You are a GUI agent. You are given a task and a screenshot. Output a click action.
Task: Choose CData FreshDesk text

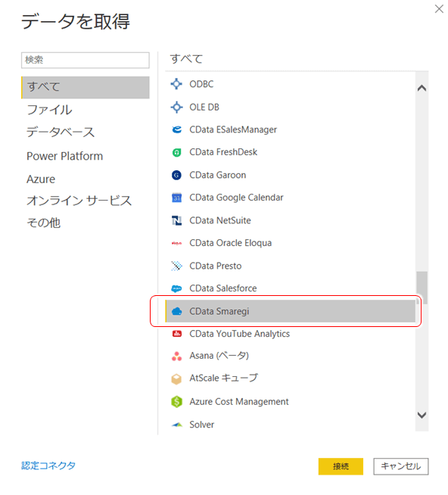223,152
